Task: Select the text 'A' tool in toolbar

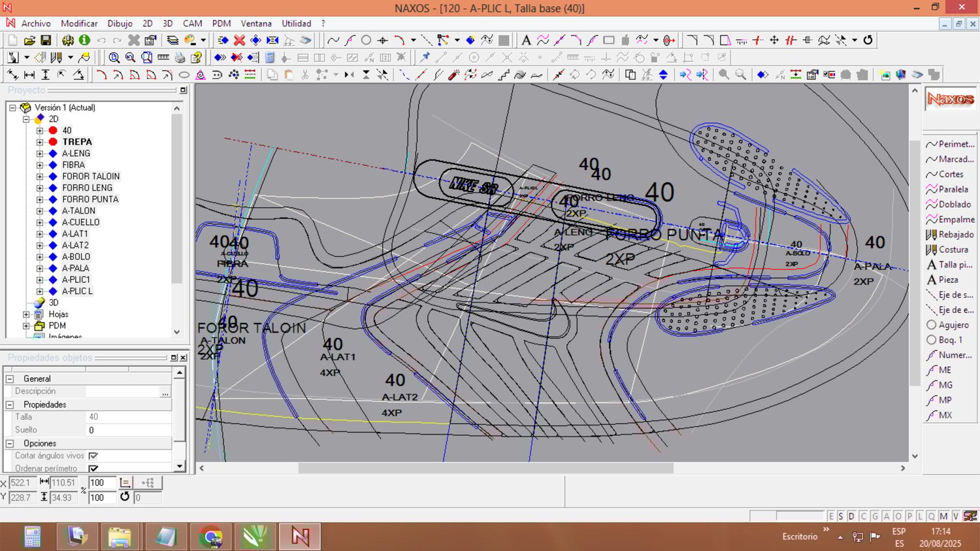Action: point(526,41)
